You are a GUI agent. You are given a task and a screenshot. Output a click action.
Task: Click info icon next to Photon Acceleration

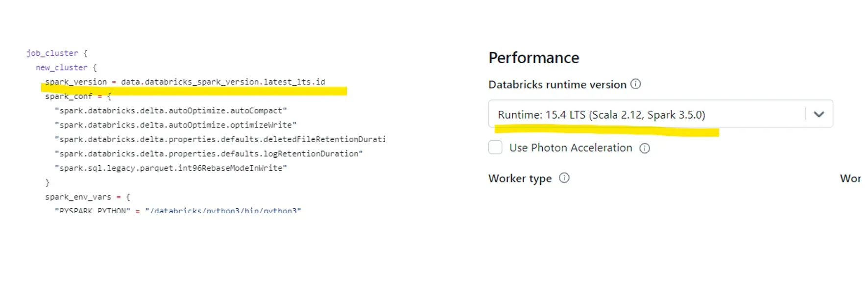pos(645,149)
